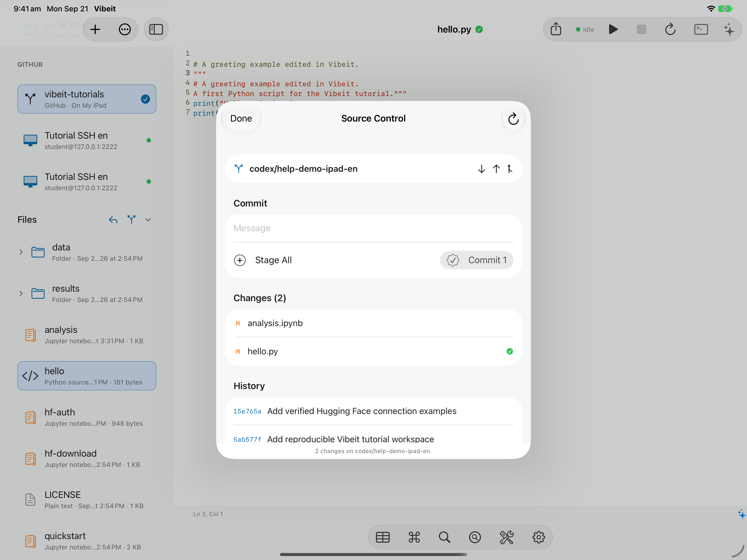Click the blue sparkle icon at bottom right

[741, 514]
